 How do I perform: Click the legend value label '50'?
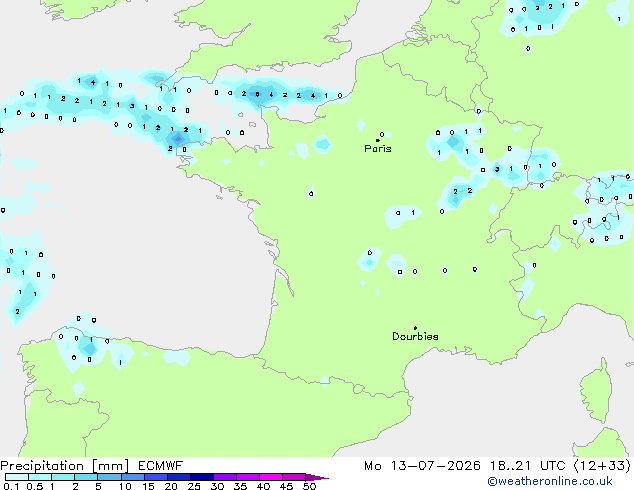[309, 486]
